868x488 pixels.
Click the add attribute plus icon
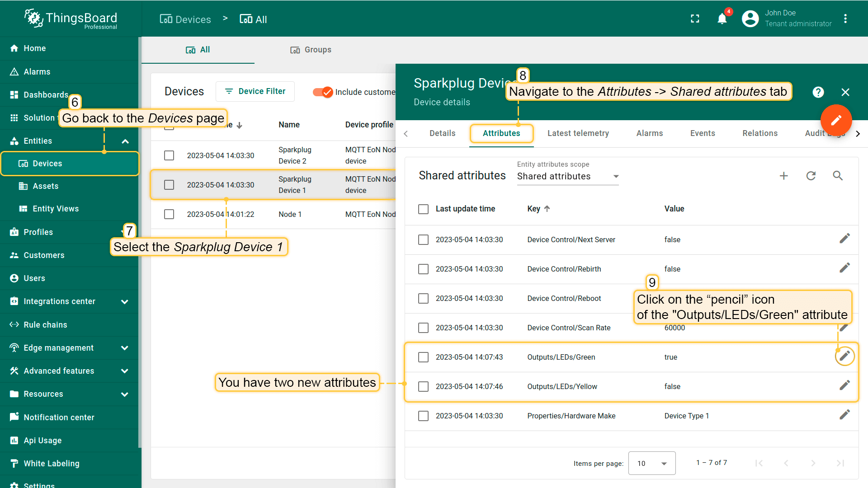(x=783, y=176)
